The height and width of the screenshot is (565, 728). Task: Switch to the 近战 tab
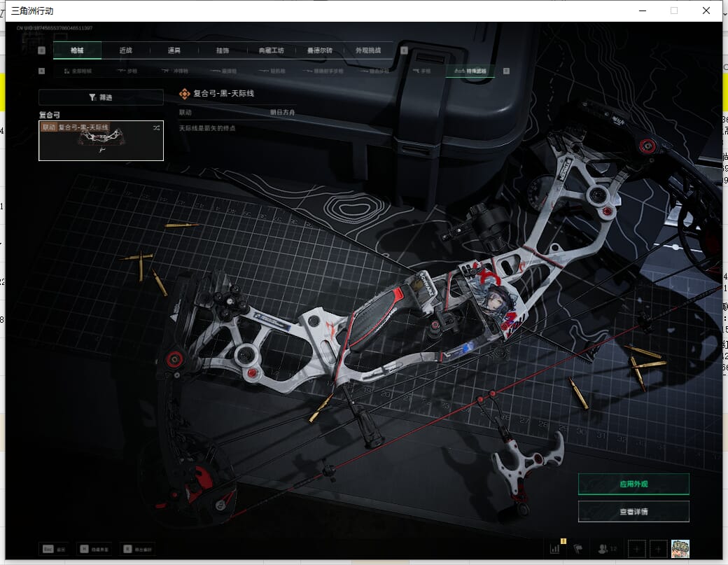coord(125,50)
